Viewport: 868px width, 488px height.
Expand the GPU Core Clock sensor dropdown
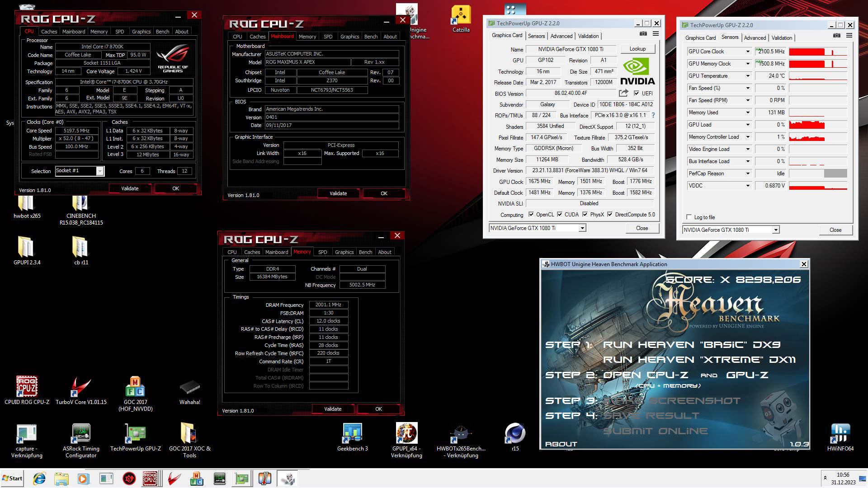tap(748, 52)
